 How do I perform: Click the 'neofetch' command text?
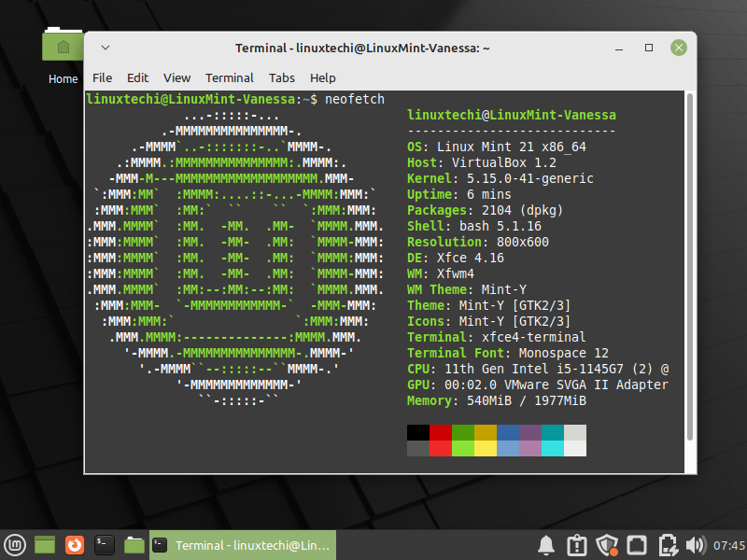click(x=355, y=99)
